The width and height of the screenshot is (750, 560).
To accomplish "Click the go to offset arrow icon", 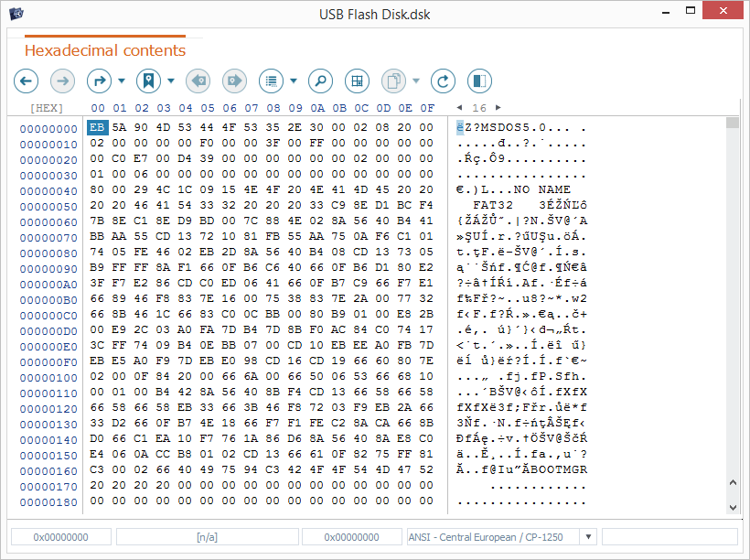I will coord(98,81).
